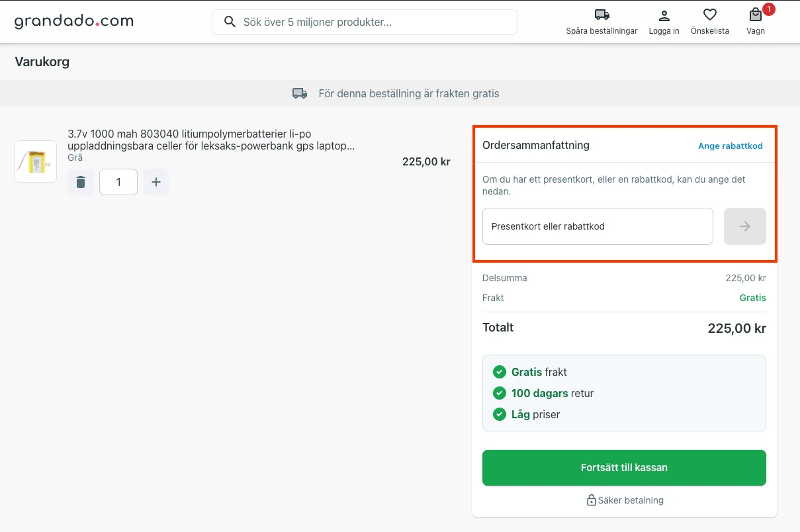Increase quantity with the plus button
800x532 pixels.
156,182
